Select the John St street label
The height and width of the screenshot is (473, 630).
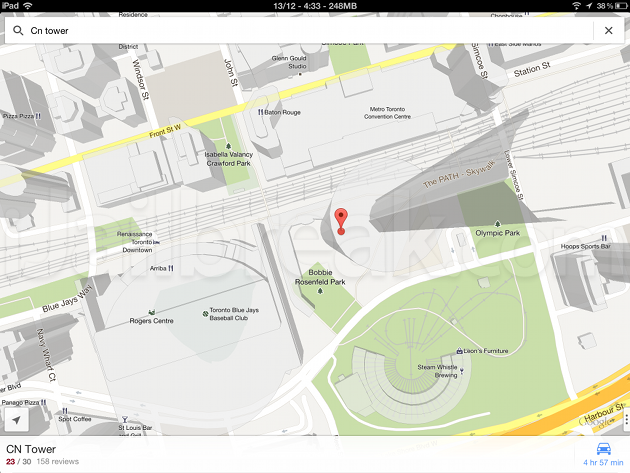[x=231, y=72]
